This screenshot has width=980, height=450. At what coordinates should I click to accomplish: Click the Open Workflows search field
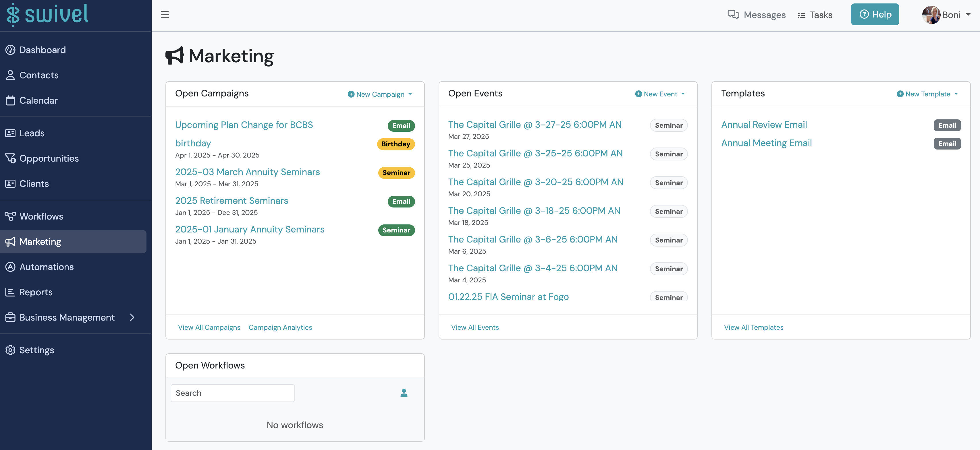232,393
